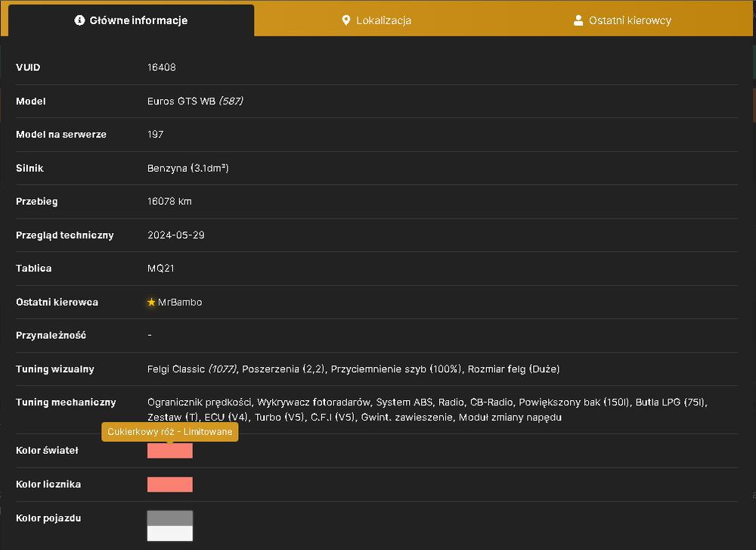Screen dimensions: 756x550
Task: Click the Kolor licznika pink swatch
Action: pos(169,484)
